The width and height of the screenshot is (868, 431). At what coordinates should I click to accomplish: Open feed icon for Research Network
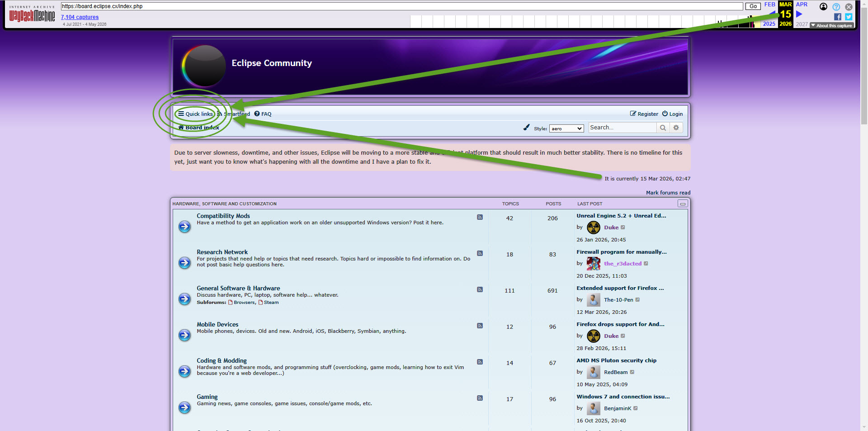(480, 253)
